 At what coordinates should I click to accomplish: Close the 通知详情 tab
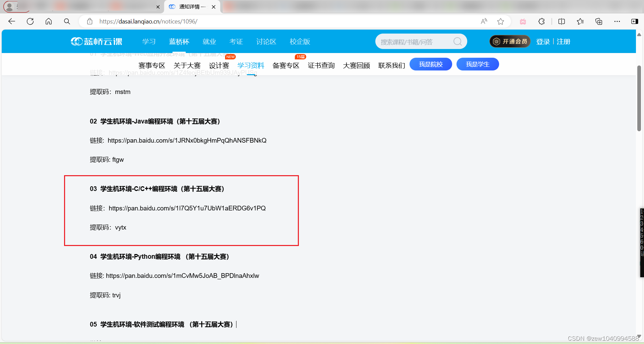pos(214,7)
